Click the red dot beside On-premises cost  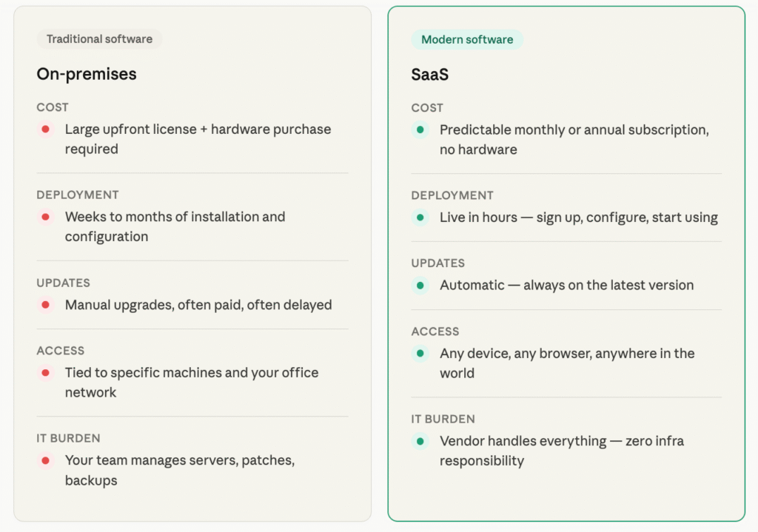[x=45, y=129]
